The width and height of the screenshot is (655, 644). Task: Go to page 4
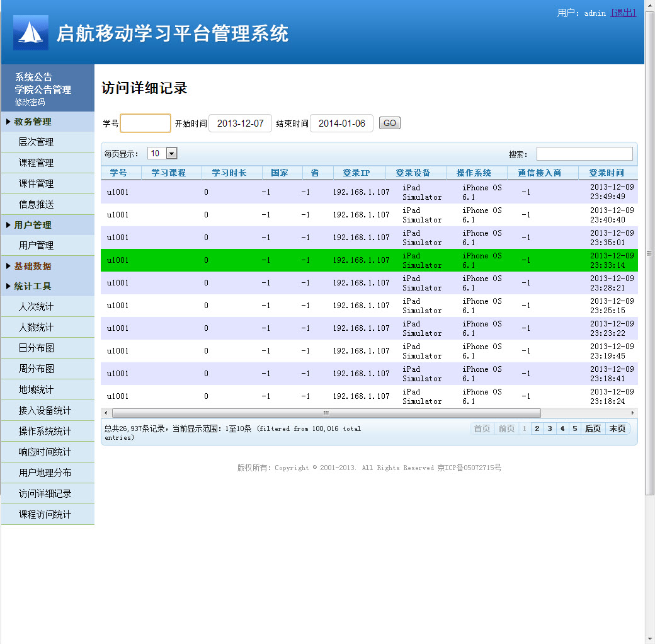[562, 428]
